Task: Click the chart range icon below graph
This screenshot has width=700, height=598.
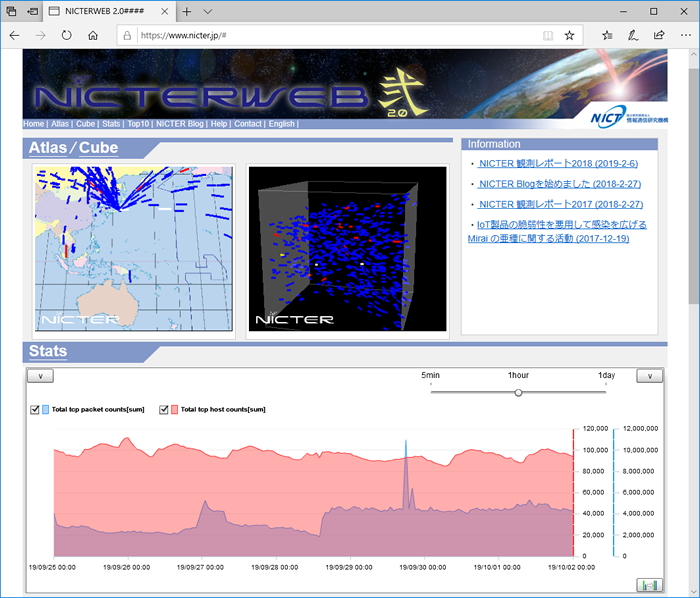Action: (x=648, y=585)
